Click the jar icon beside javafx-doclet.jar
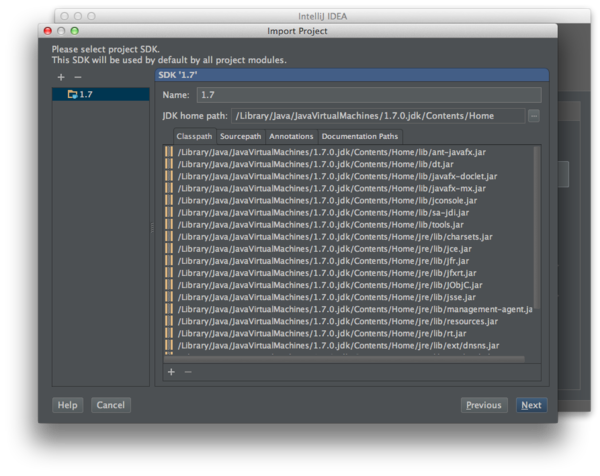Screen dimensions: 600x476 (x=169, y=176)
